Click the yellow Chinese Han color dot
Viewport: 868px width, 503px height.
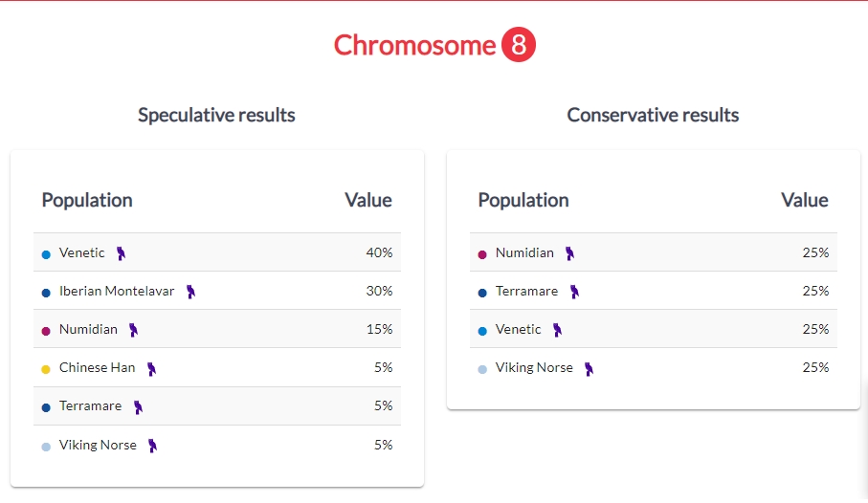click(x=46, y=369)
